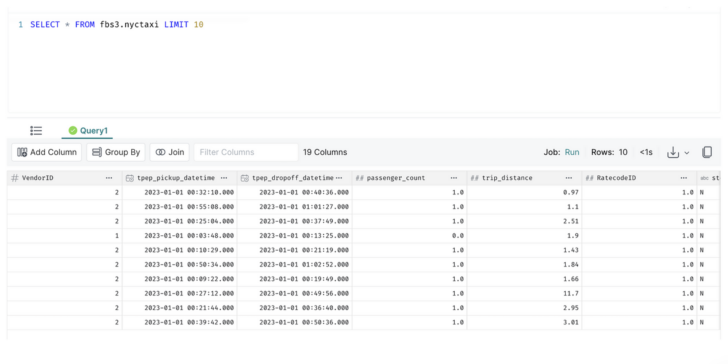This screenshot has height=364, width=728.
Task: Select trip distance cell 11.7
Action: click(x=524, y=293)
